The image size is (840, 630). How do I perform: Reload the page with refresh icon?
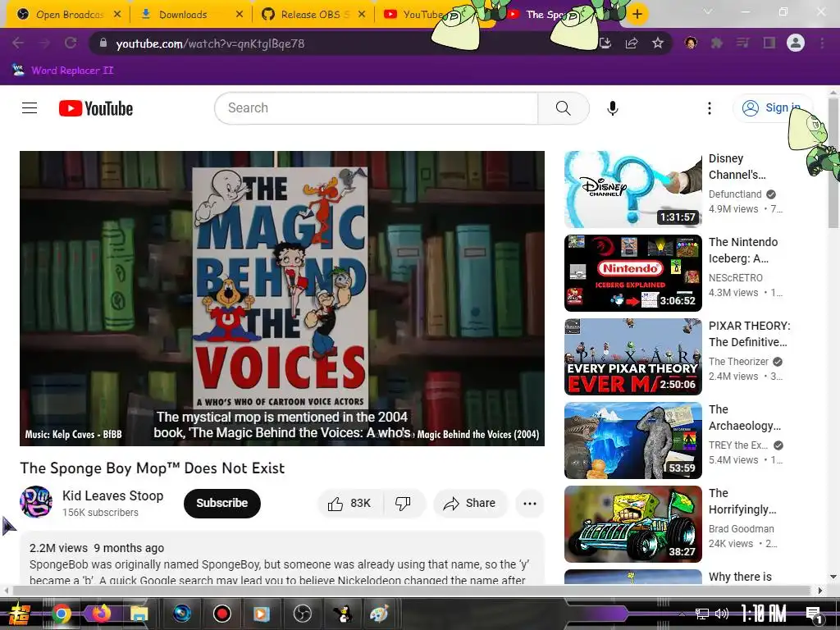[x=71, y=43]
